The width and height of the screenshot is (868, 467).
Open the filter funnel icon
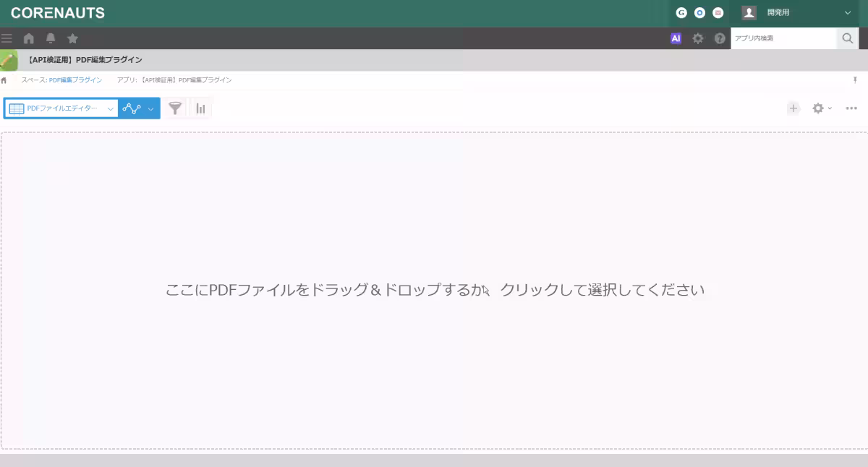[175, 108]
